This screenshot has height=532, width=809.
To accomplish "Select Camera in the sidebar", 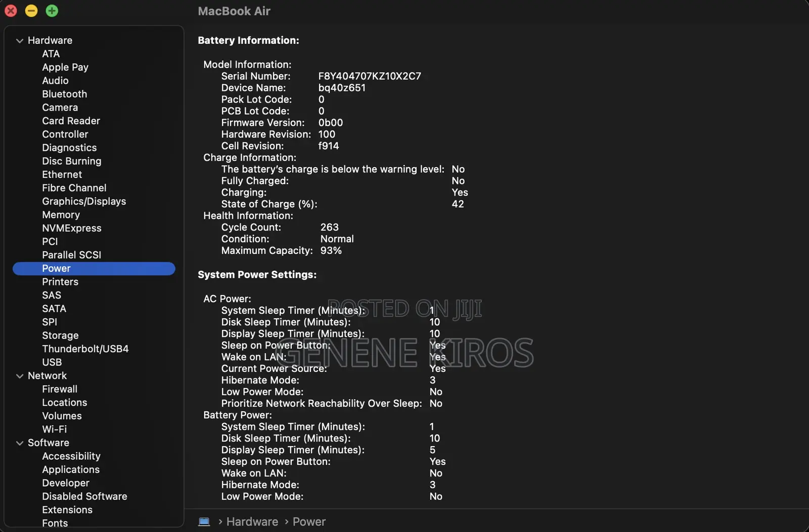I will tap(60, 108).
